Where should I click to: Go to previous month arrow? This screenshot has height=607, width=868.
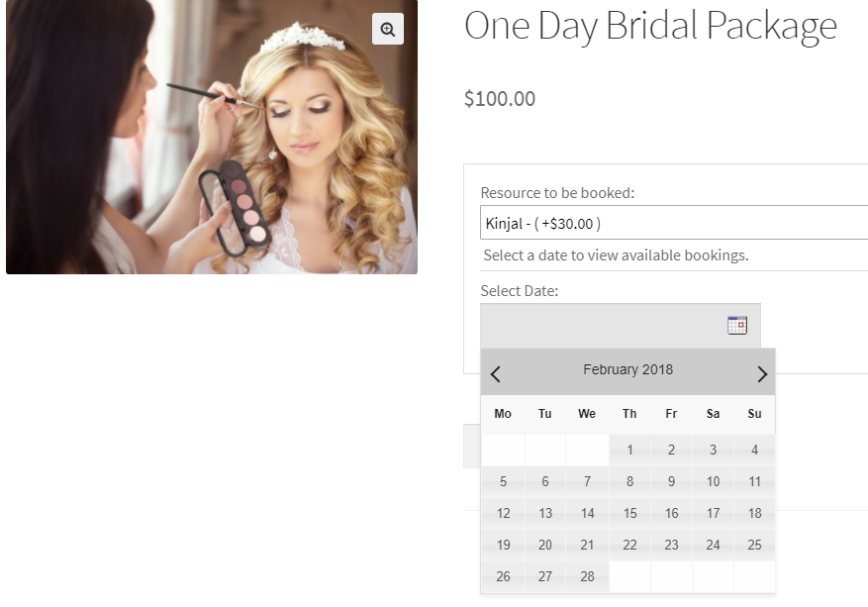pos(496,373)
